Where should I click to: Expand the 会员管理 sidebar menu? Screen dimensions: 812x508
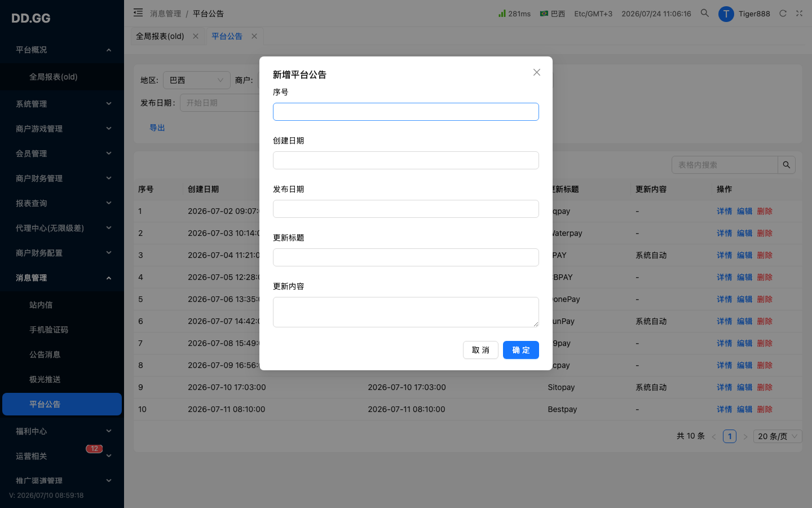click(x=62, y=154)
